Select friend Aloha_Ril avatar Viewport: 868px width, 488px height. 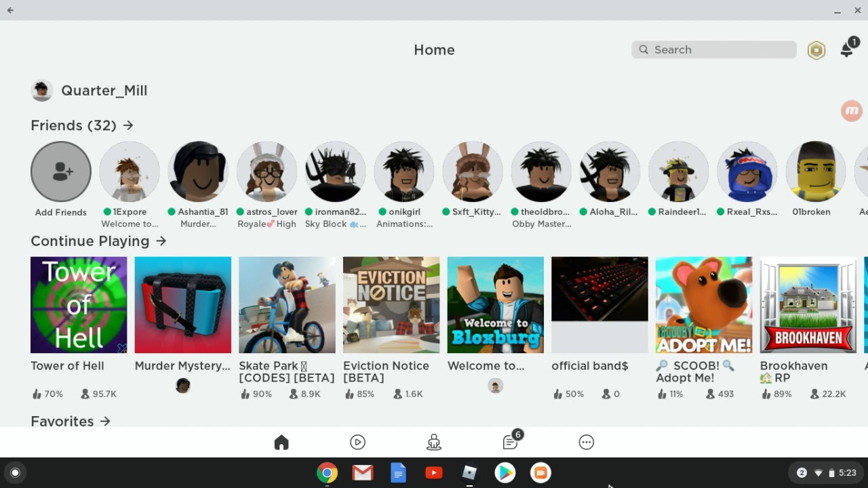610,171
